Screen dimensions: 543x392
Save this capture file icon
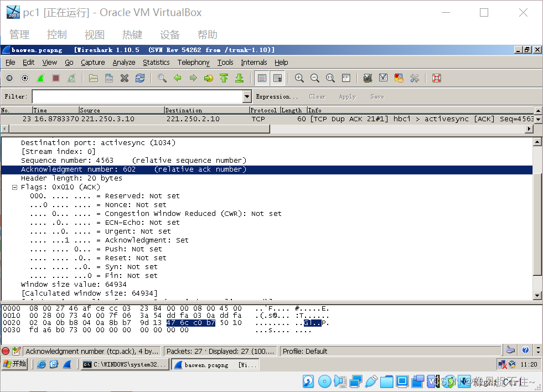point(108,78)
